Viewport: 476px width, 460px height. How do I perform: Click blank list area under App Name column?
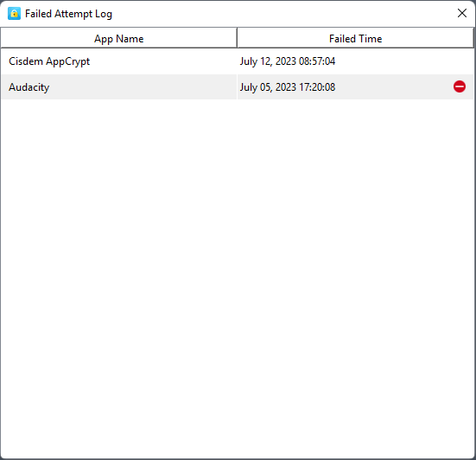(x=119, y=243)
